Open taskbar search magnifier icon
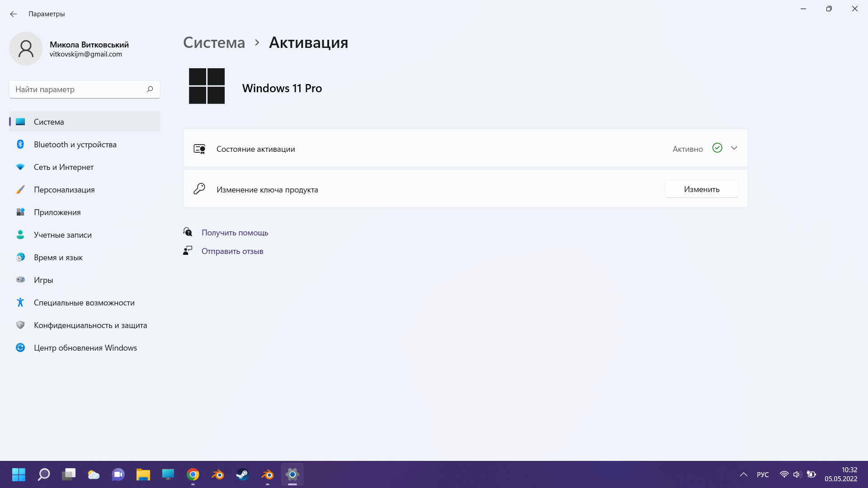868x488 pixels. tap(44, 474)
